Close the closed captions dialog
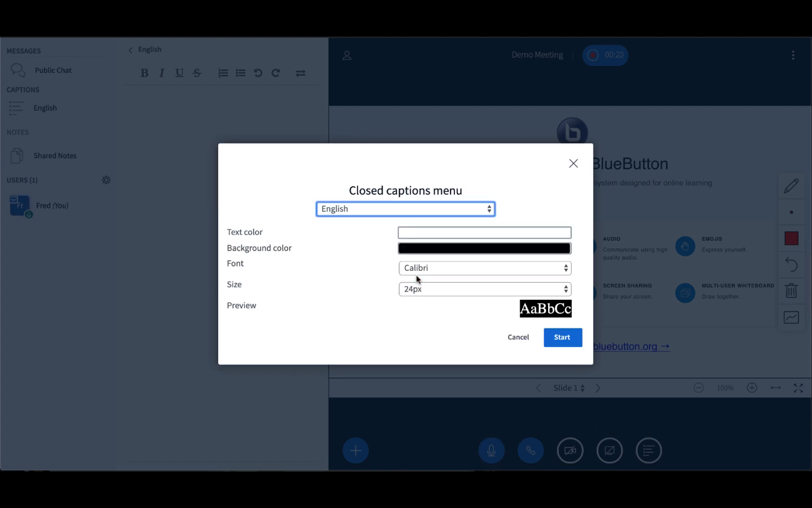The image size is (812, 508). pos(573,164)
